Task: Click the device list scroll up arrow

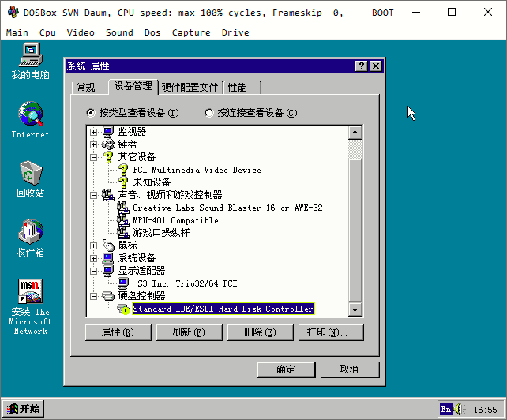Action: [x=355, y=133]
